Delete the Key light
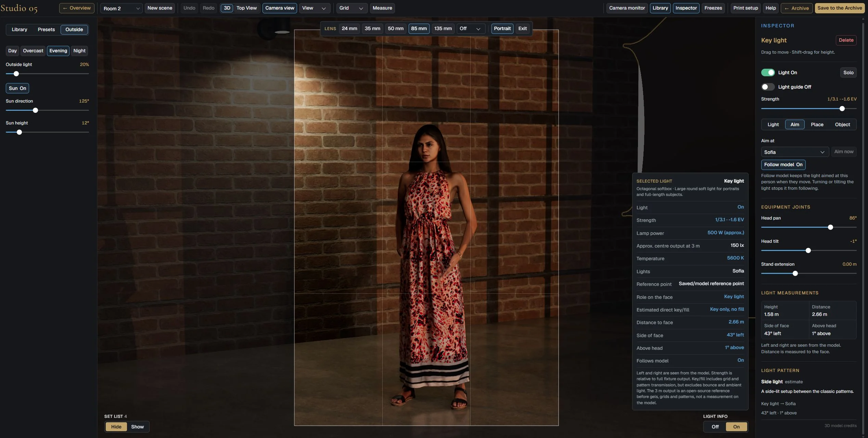The width and height of the screenshot is (868, 438). pyautogui.click(x=846, y=40)
